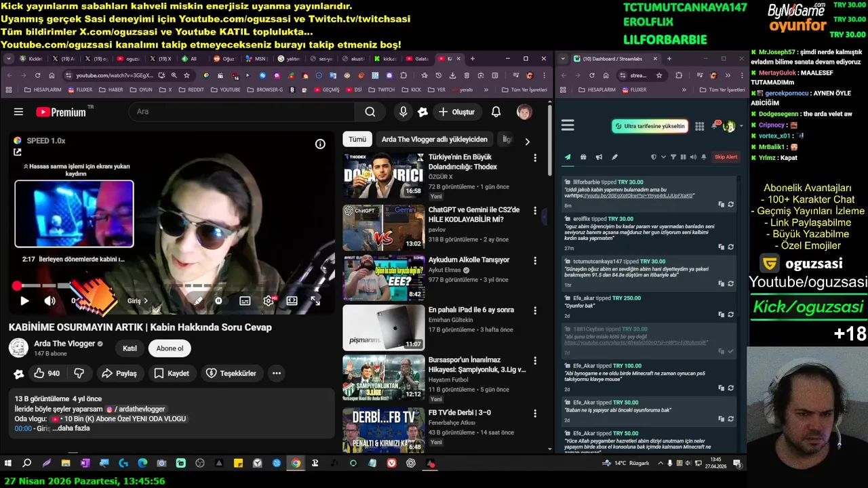The height and width of the screenshot is (488, 868).
Task: Open the player settings gear
Action: point(269,301)
